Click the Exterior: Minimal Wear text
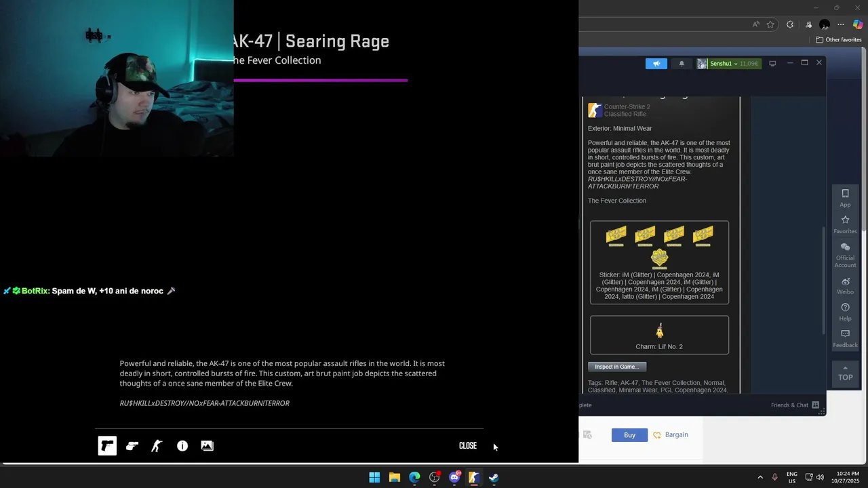The image size is (868, 488). point(620,128)
